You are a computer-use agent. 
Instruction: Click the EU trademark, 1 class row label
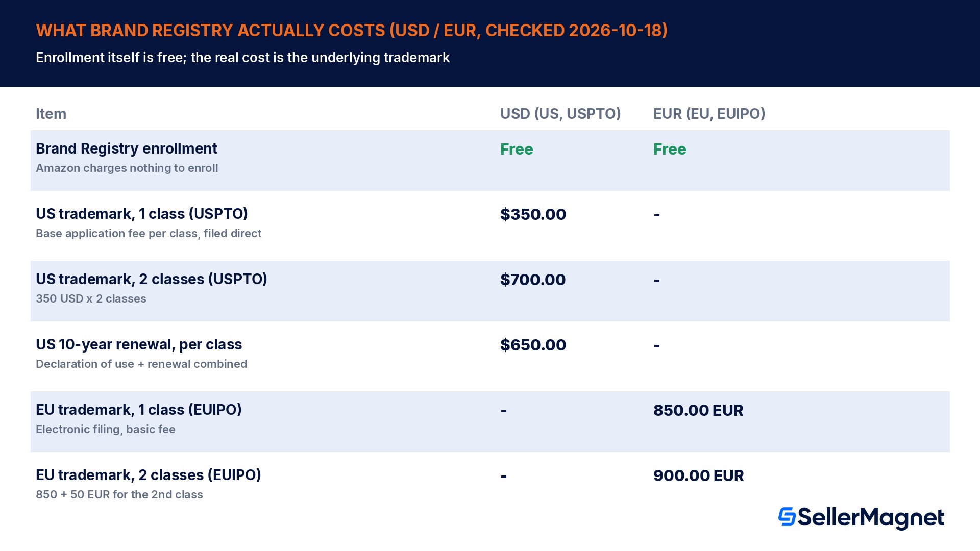coord(139,410)
